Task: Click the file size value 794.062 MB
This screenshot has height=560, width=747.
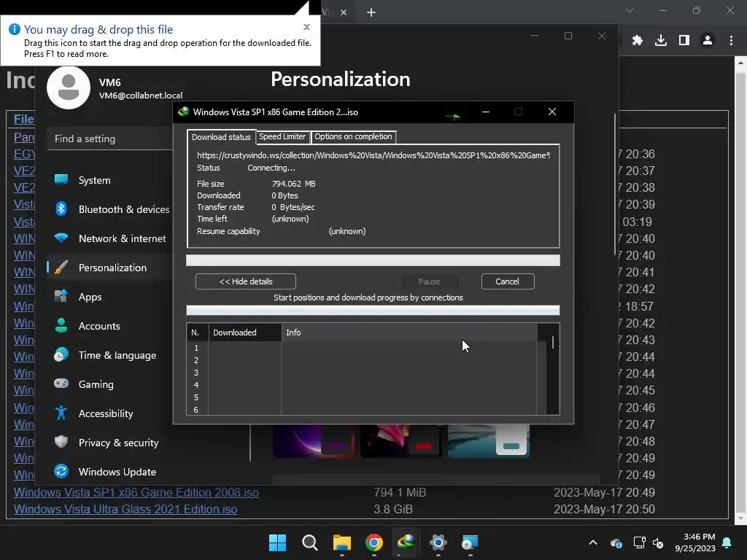Action: [293, 184]
